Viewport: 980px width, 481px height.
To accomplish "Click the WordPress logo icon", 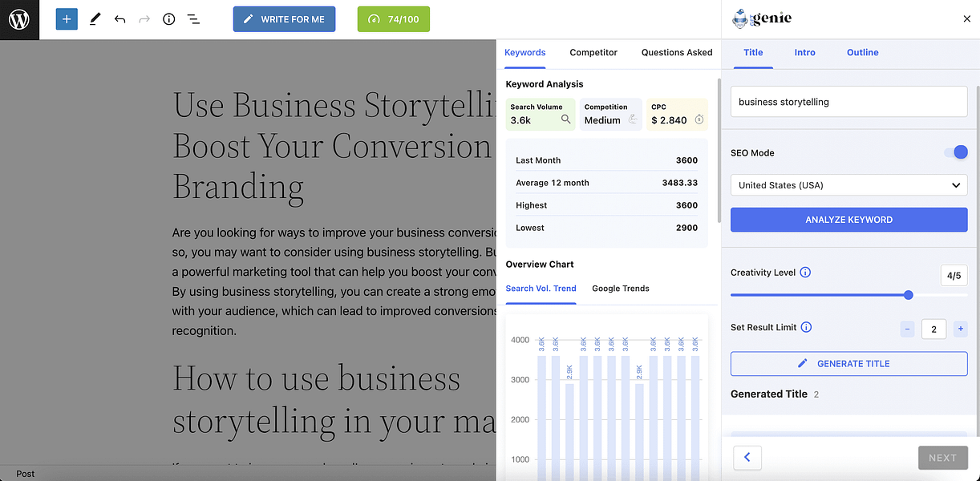I will (x=19, y=19).
